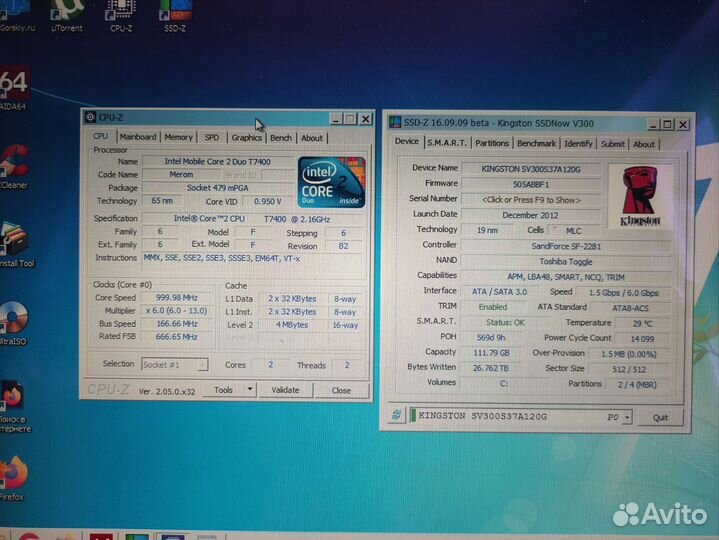Open the CPU-Z desktop shortcut
Viewport: 719px width, 540px height.
pos(121,15)
